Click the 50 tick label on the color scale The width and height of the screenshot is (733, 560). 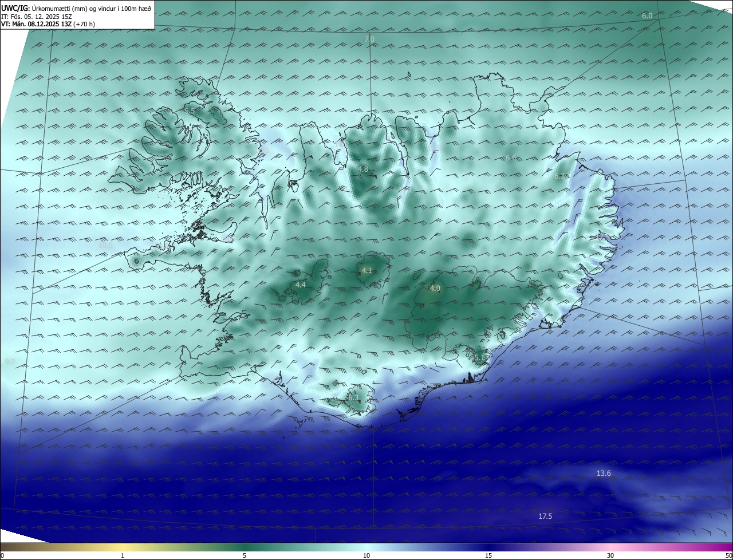[728, 555]
